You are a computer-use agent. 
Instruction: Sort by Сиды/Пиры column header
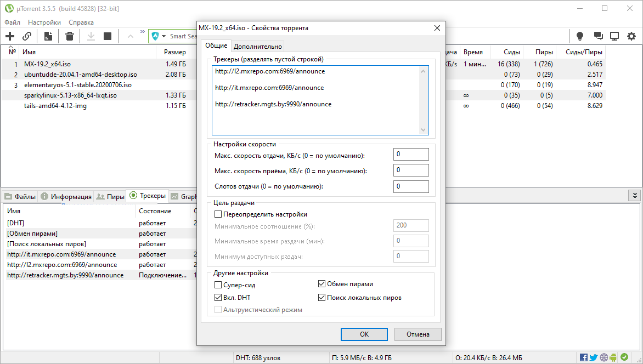tap(580, 52)
